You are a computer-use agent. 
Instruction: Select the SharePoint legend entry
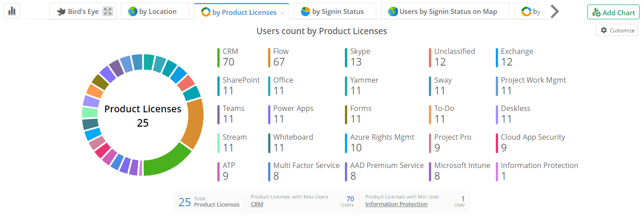pos(239,86)
